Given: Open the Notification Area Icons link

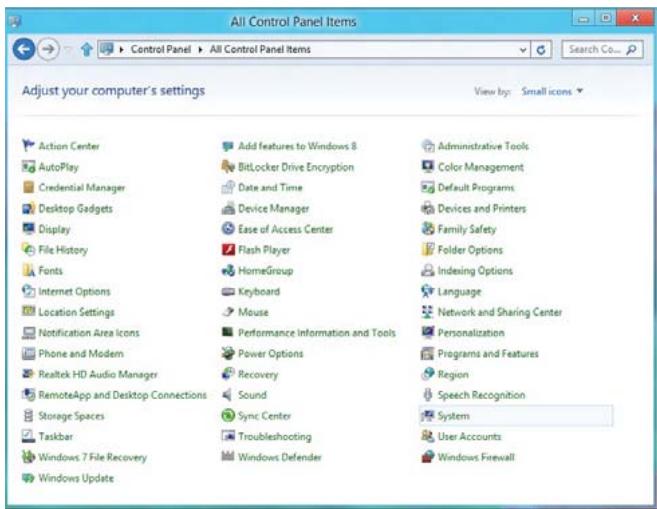Looking at the screenshot, I should 89,333.
